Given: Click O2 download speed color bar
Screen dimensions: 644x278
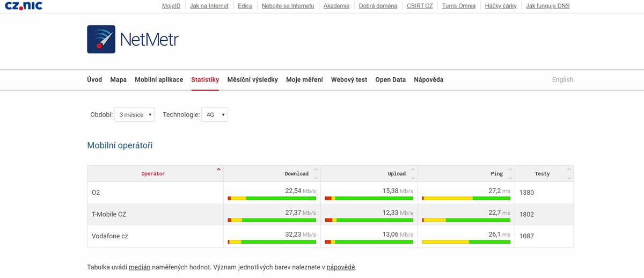Looking at the screenshot, I should click(272, 198).
